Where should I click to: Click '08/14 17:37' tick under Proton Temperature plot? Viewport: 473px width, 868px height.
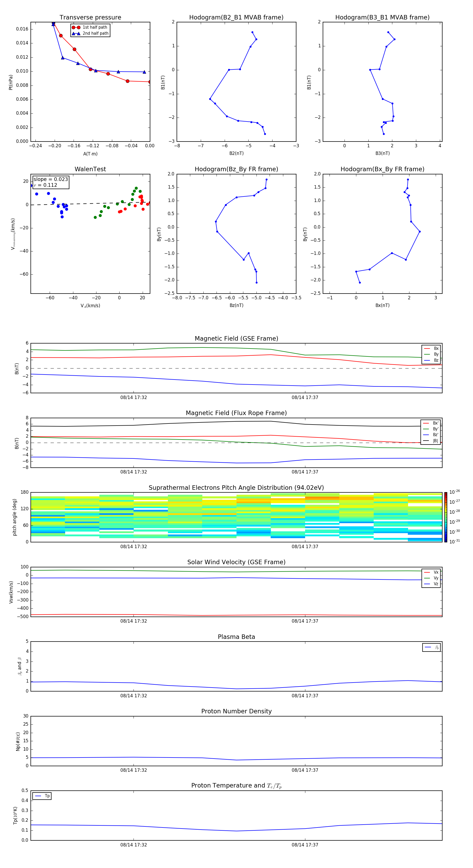[x=305, y=845]
